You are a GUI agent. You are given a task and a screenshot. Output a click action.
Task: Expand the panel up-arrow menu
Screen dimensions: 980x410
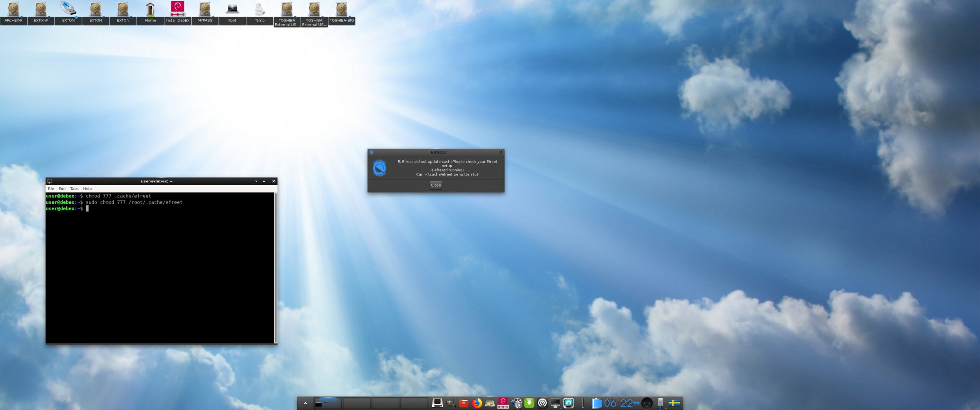[x=305, y=403]
